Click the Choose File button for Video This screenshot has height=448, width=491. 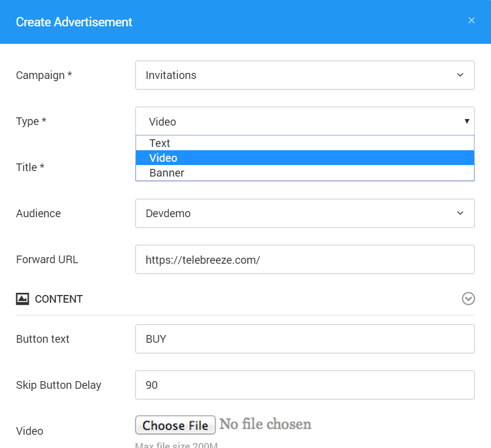coord(175,425)
